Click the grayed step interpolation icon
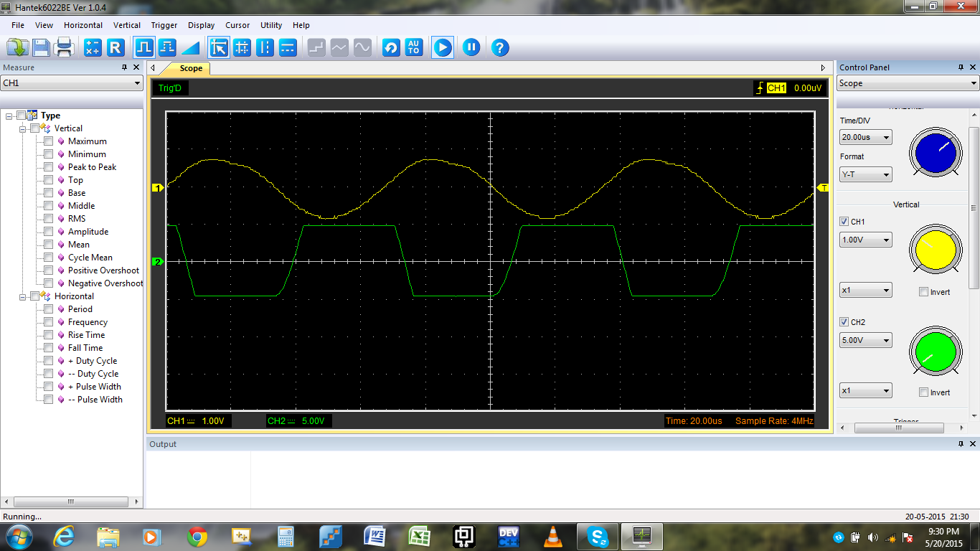This screenshot has width=980, height=551. tap(316, 48)
